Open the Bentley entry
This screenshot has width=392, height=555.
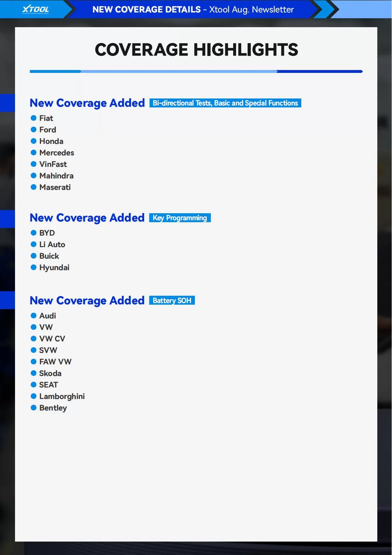(x=53, y=408)
